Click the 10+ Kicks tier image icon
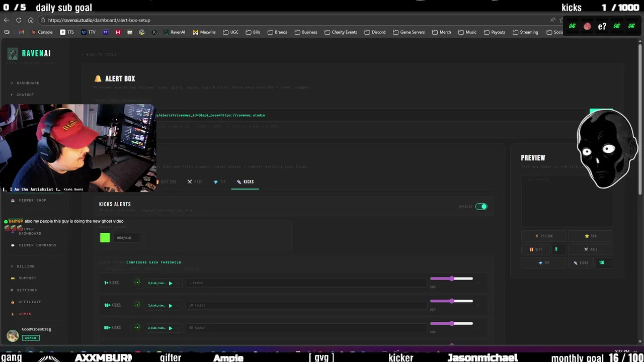The width and height of the screenshot is (644, 362). pyautogui.click(x=136, y=305)
